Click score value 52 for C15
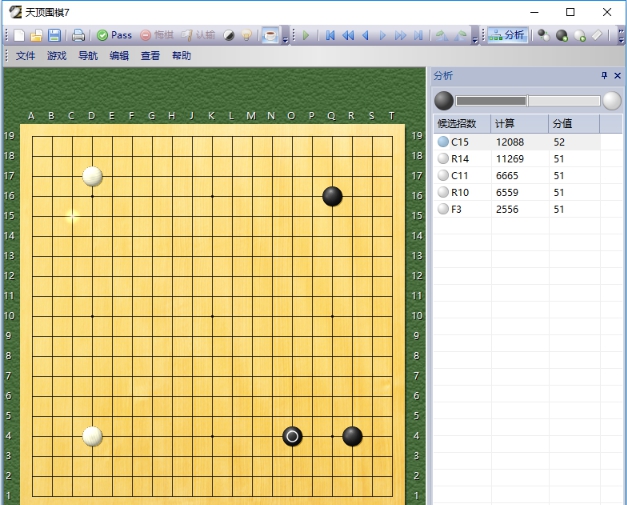 559,142
